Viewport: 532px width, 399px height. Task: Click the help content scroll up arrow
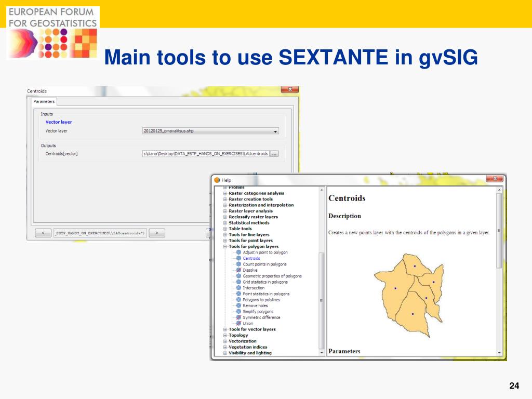click(x=499, y=190)
